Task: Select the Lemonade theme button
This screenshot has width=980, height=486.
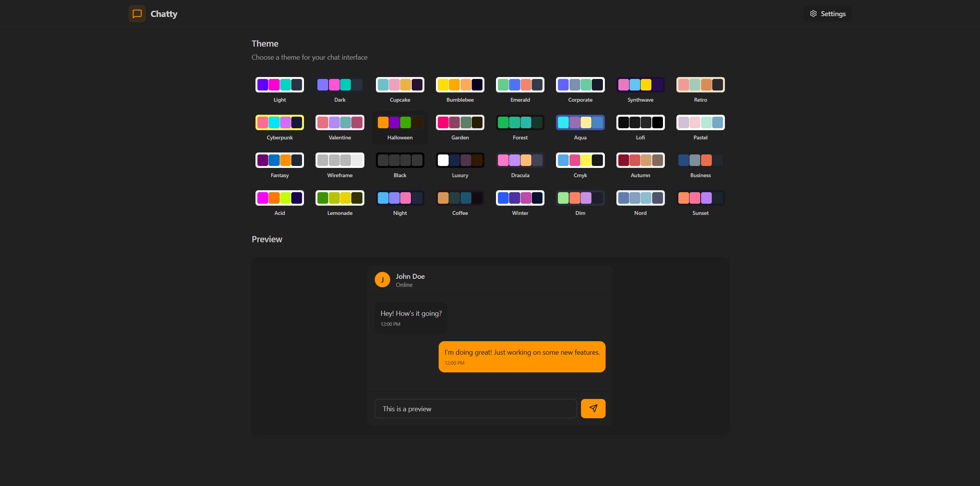Action: point(340,198)
